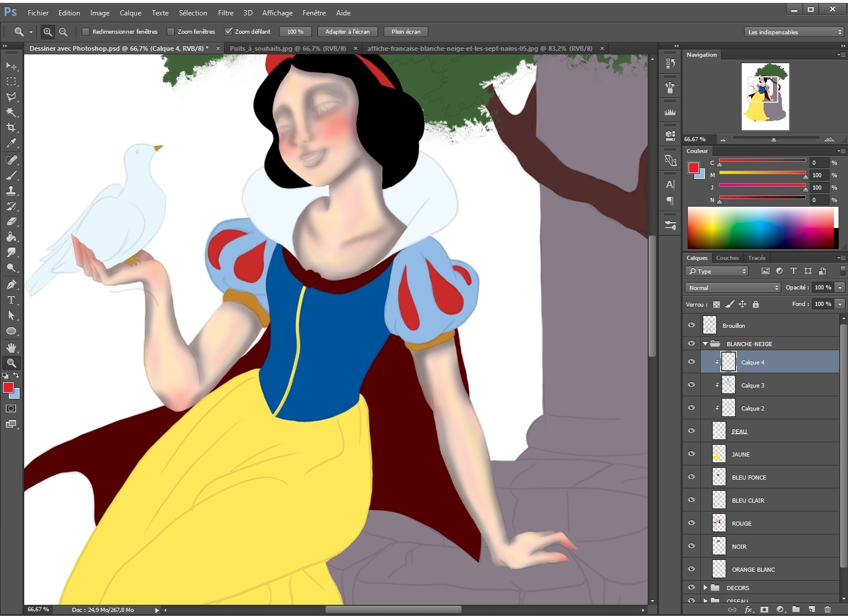The image size is (848, 616).
Task: Open the Character panel icon
Action: coord(670,184)
